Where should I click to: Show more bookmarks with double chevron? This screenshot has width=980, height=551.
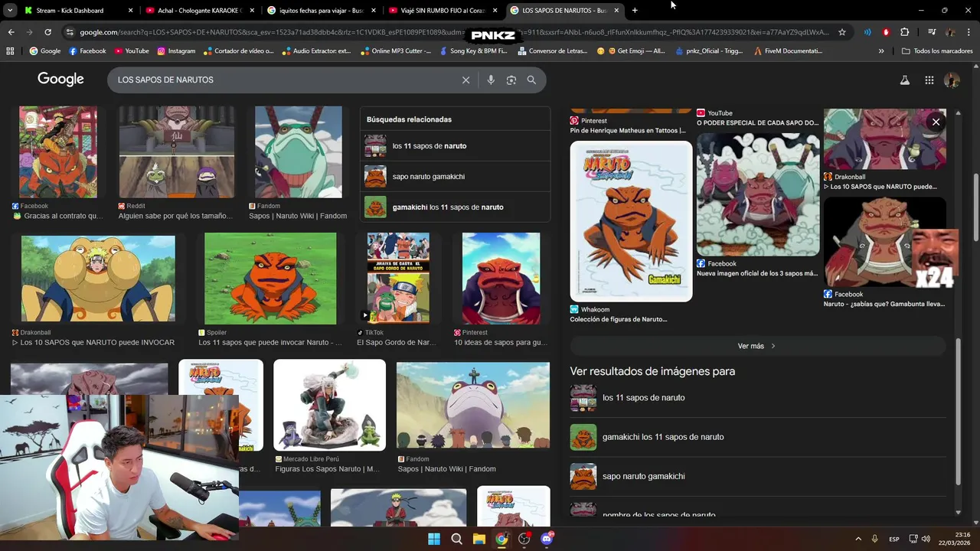pyautogui.click(x=881, y=51)
